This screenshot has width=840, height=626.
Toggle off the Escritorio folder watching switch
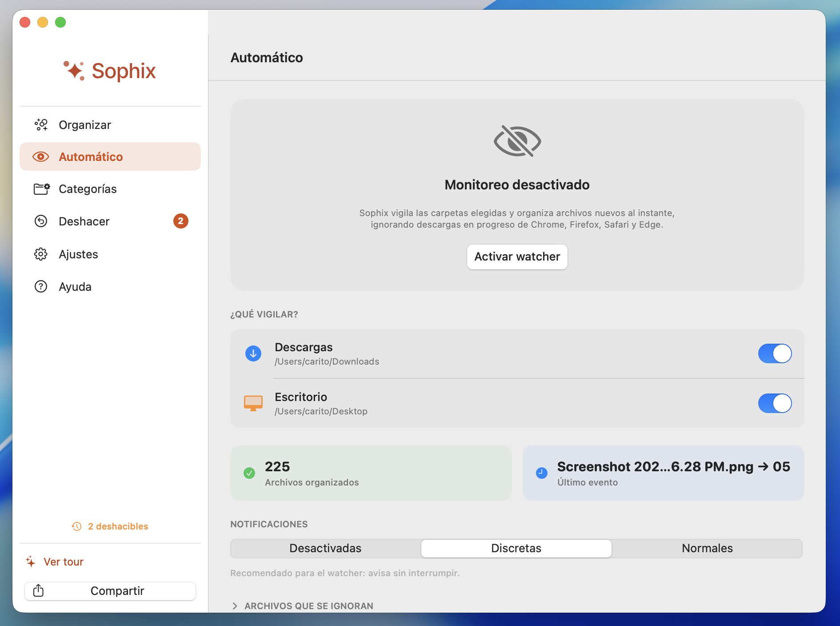pos(775,403)
